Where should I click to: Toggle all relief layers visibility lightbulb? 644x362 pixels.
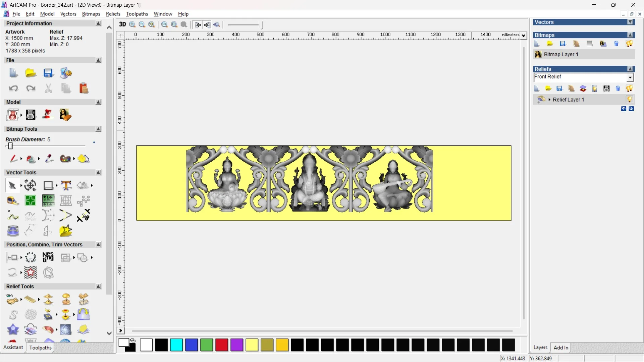click(629, 88)
